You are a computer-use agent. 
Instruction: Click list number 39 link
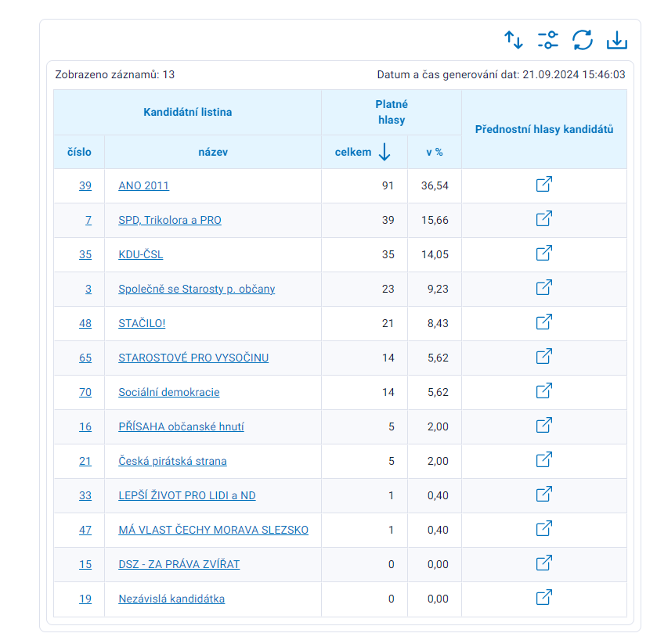click(x=85, y=185)
